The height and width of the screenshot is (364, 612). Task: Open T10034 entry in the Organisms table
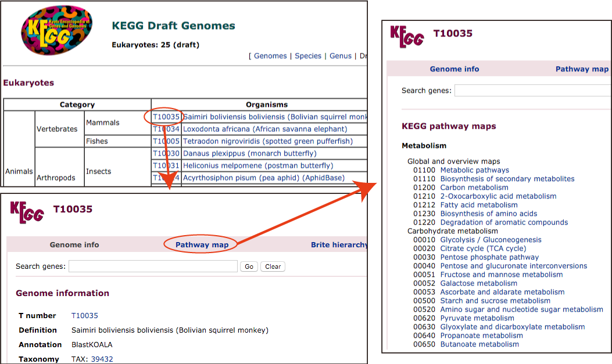coord(166,129)
